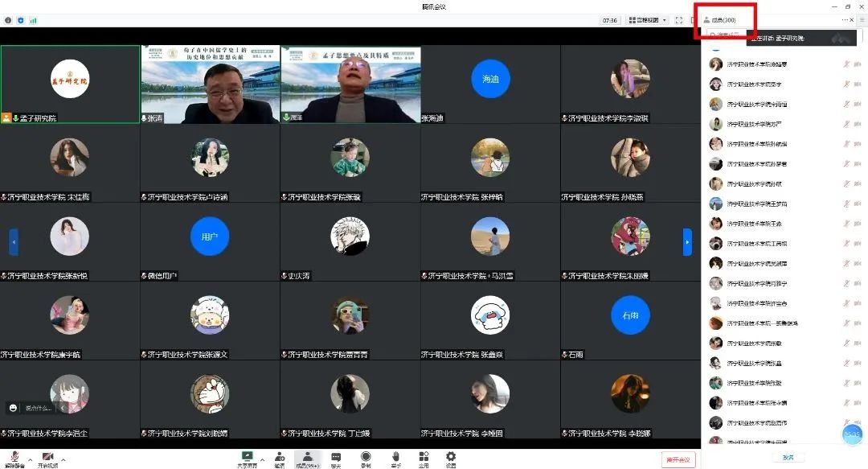Screen dimensions: 868x469
Task: Open the Settings gear icon
Action: (451, 457)
